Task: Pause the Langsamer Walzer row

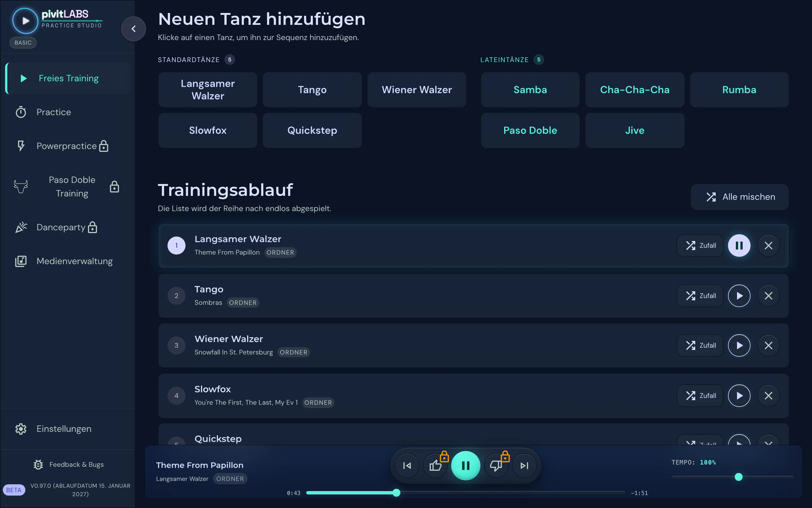Action: pyautogui.click(x=739, y=246)
